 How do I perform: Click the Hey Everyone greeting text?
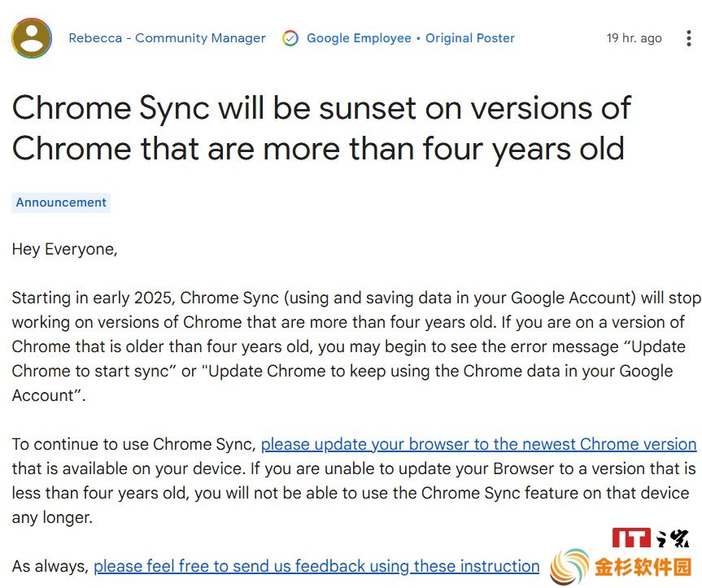[64, 249]
